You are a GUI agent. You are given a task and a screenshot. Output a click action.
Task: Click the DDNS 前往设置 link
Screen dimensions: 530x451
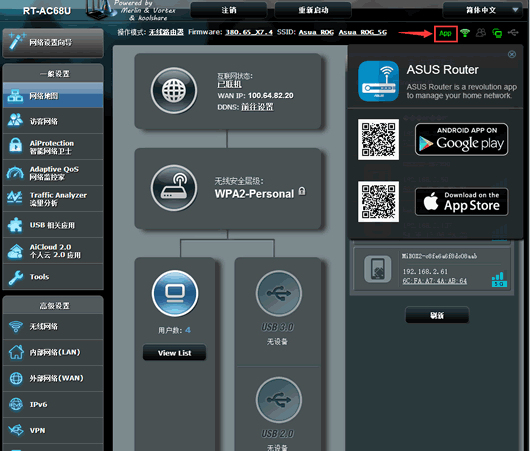[257, 107]
